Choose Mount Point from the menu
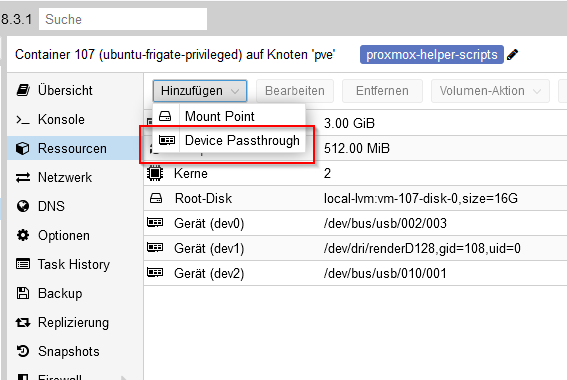The width and height of the screenshot is (567, 380). click(x=229, y=116)
